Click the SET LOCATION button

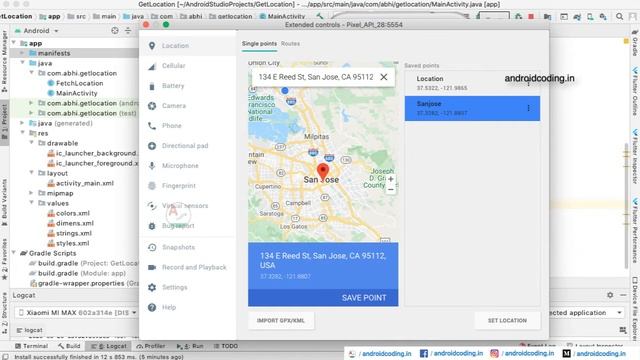507,321
